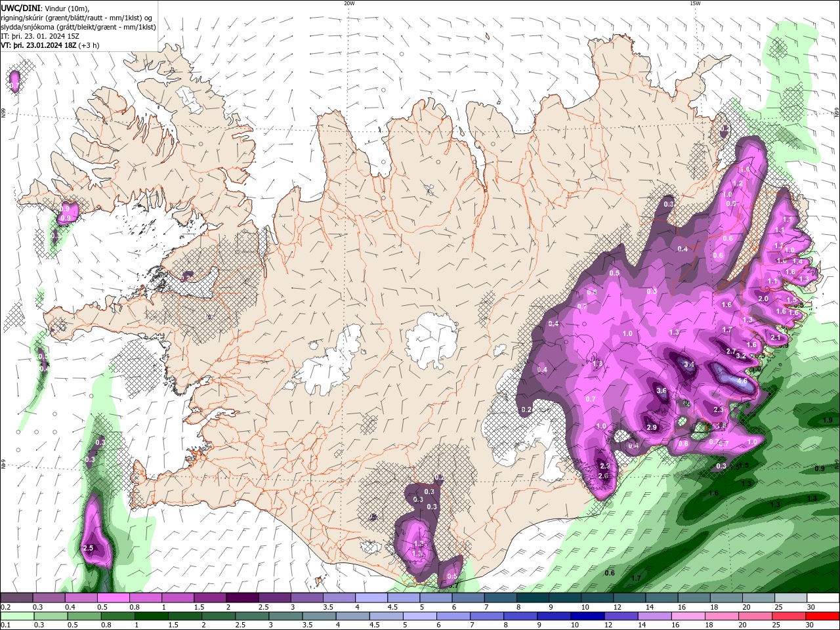840x630 pixels.
Task: Pick the white swatch ending the snow scale
Action: point(823,598)
